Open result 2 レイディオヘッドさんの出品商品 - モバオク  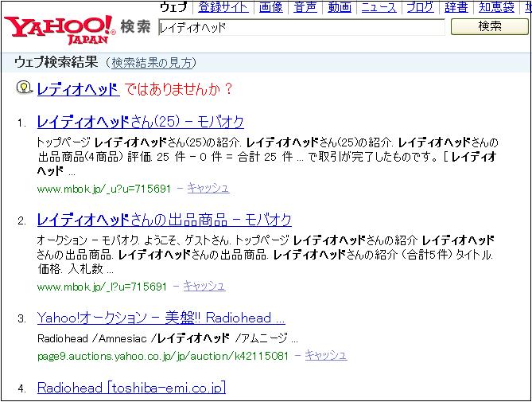[x=165, y=220]
